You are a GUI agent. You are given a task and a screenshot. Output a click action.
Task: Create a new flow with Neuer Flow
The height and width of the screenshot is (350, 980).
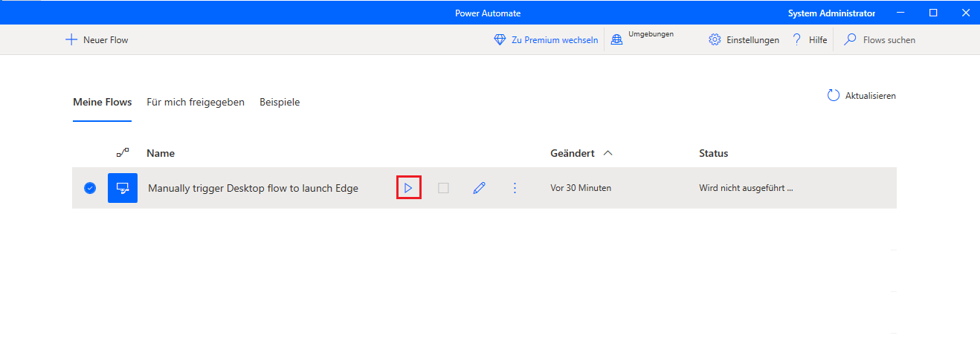[97, 40]
